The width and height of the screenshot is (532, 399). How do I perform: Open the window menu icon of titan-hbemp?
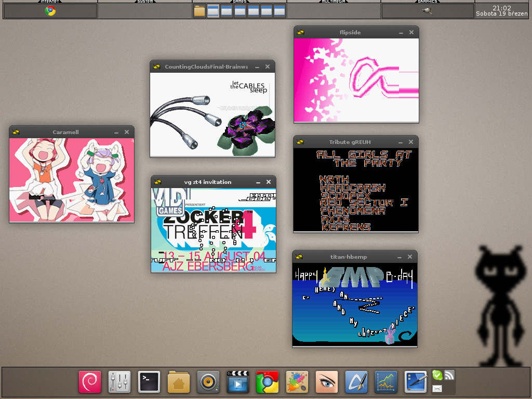pyautogui.click(x=299, y=257)
